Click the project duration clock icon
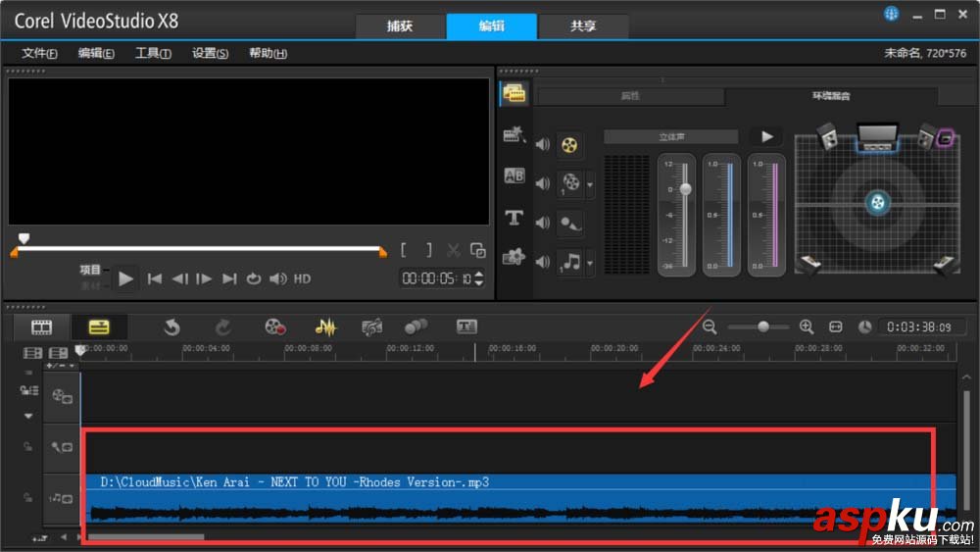The width and height of the screenshot is (980, 552). click(865, 326)
